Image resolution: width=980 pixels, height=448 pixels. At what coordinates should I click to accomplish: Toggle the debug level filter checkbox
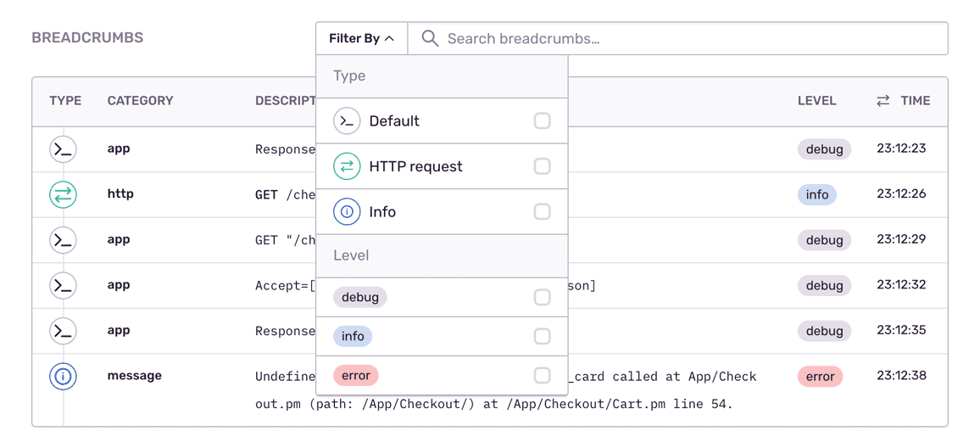[x=542, y=298]
